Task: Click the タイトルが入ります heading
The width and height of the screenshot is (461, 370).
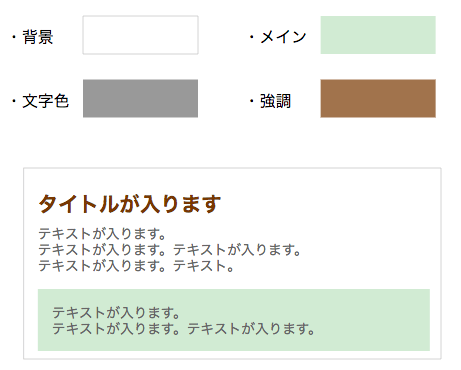Action: point(130,204)
